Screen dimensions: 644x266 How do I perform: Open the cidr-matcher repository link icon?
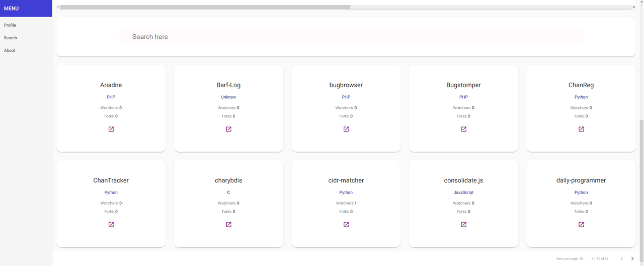346,225
